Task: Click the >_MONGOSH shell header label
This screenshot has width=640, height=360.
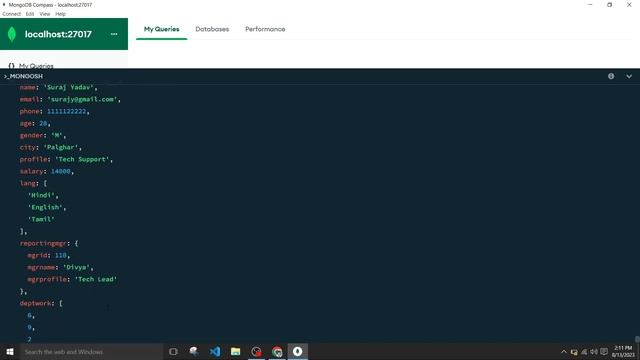Action: 24,76
